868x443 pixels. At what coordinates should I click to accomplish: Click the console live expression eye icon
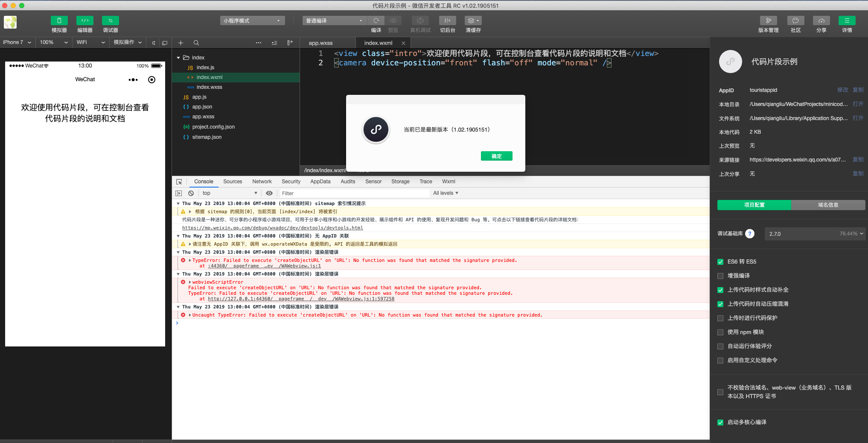click(x=269, y=193)
